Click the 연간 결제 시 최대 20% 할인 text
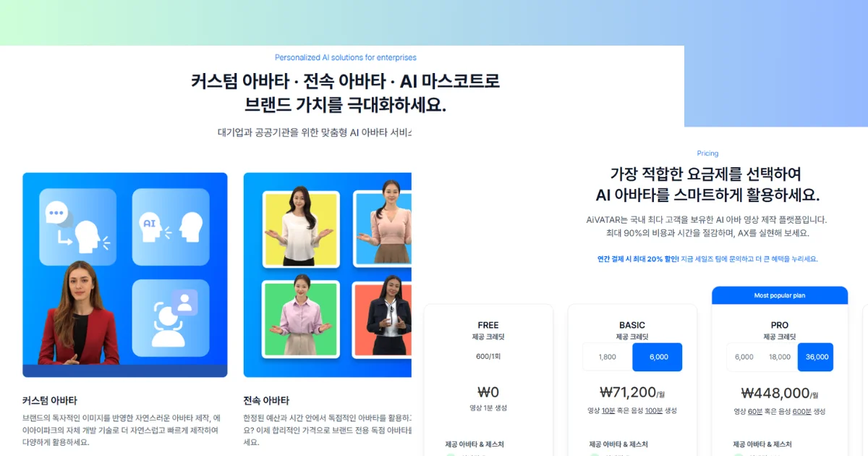The image size is (868, 456). [638, 258]
